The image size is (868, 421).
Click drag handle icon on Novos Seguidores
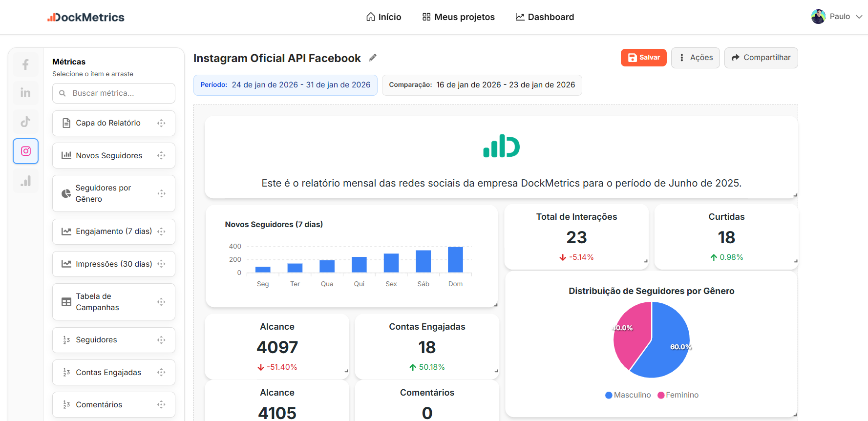click(x=161, y=155)
